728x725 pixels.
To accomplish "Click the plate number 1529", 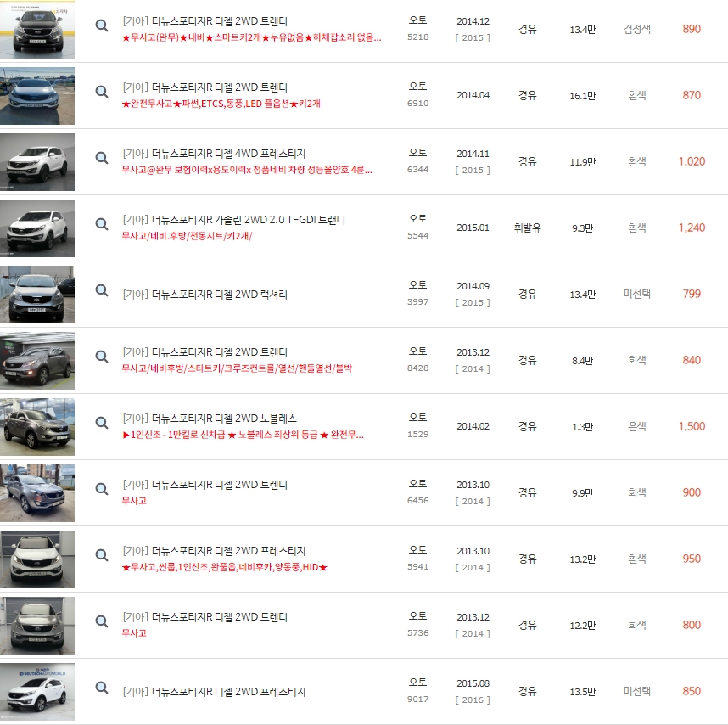I will click(x=417, y=435).
